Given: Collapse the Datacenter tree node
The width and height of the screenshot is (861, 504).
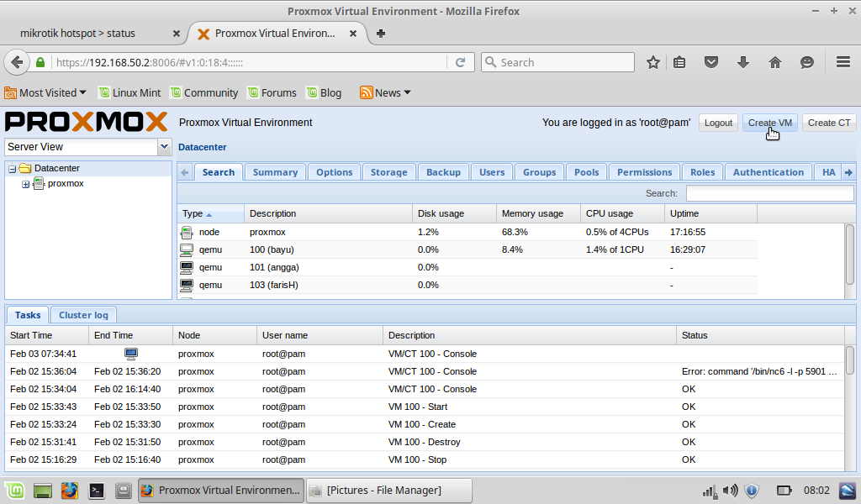Looking at the screenshot, I should pyautogui.click(x=12, y=169).
